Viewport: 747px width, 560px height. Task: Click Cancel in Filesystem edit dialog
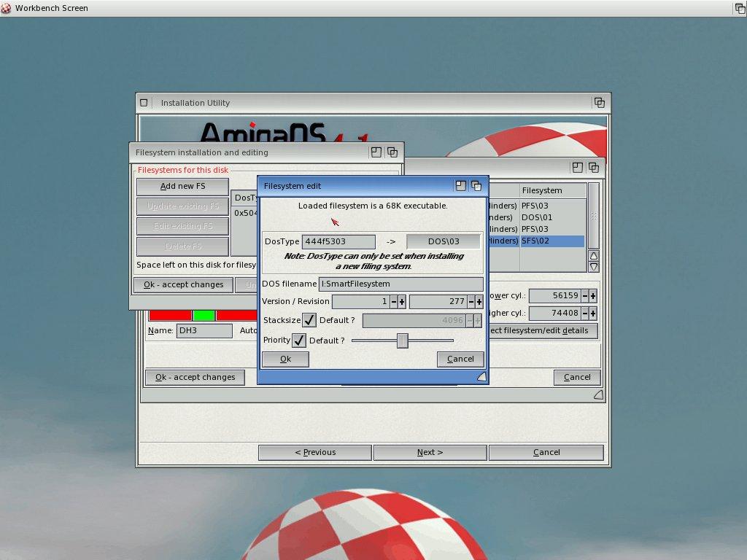(460, 359)
